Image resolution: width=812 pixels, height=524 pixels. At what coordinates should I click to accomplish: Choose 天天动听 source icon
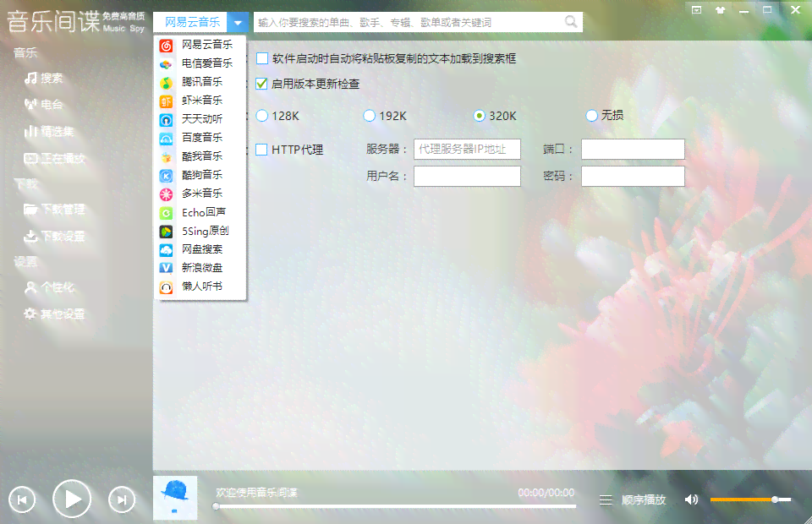(x=166, y=120)
